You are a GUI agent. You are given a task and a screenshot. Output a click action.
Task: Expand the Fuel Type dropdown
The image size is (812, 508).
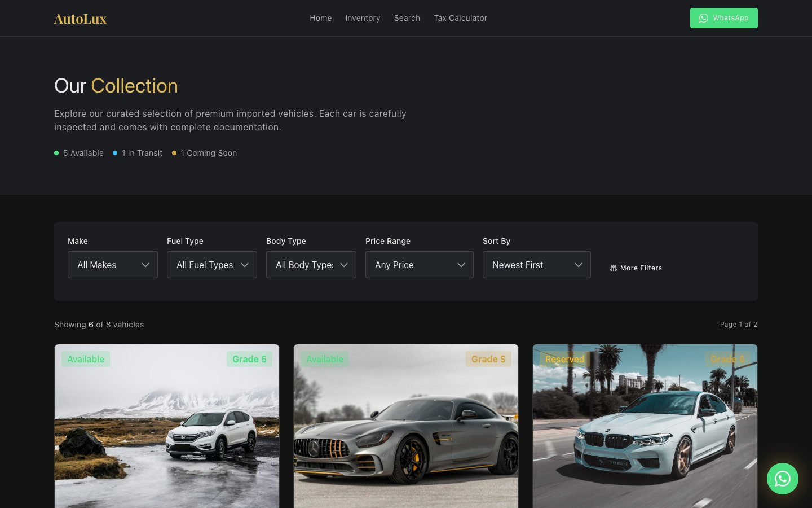pos(212,265)
